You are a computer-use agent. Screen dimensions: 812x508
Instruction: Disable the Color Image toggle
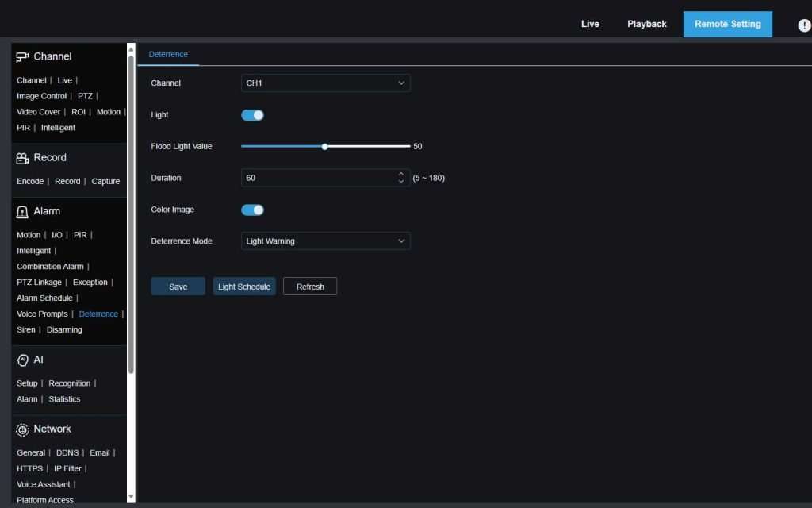(252, 210)
